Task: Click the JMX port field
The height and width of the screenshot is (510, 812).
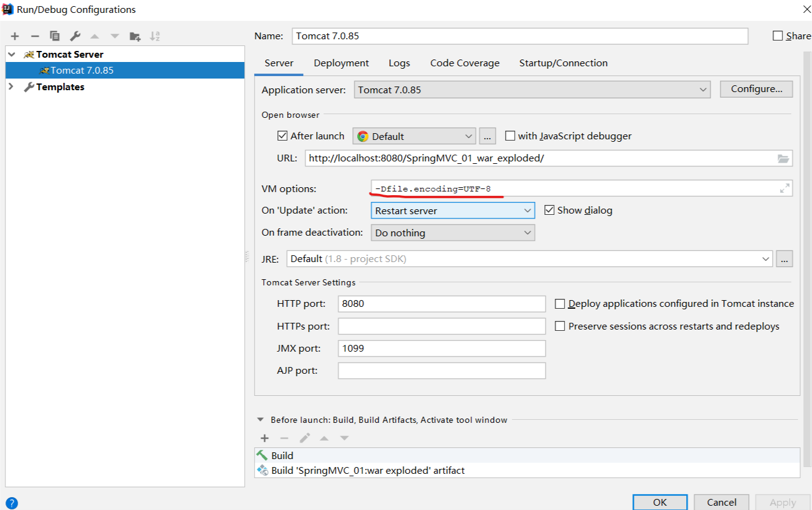Action: [x=442, y=349]
